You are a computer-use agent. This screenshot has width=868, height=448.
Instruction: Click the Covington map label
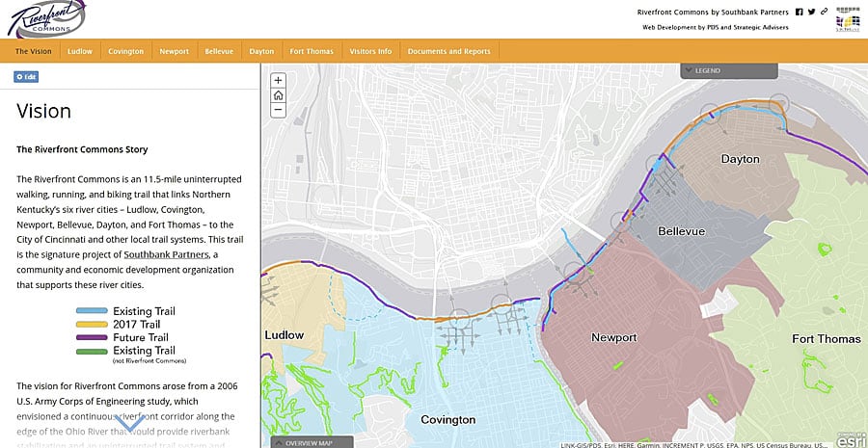click(x=448, y=420)
